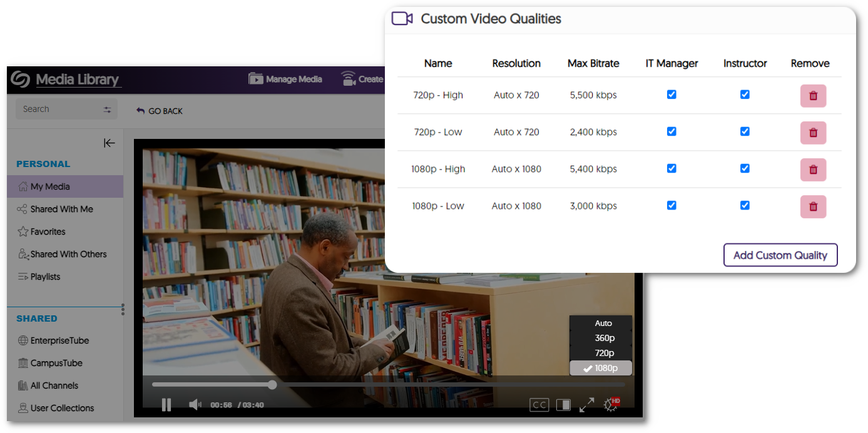Open the Favorites section

(46, 232)
